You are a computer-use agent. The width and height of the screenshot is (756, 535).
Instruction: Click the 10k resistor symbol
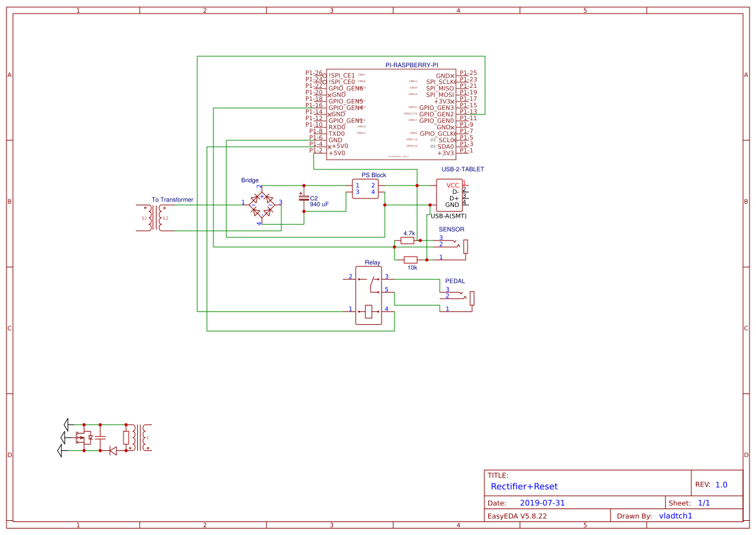click(x=411, y=260)
